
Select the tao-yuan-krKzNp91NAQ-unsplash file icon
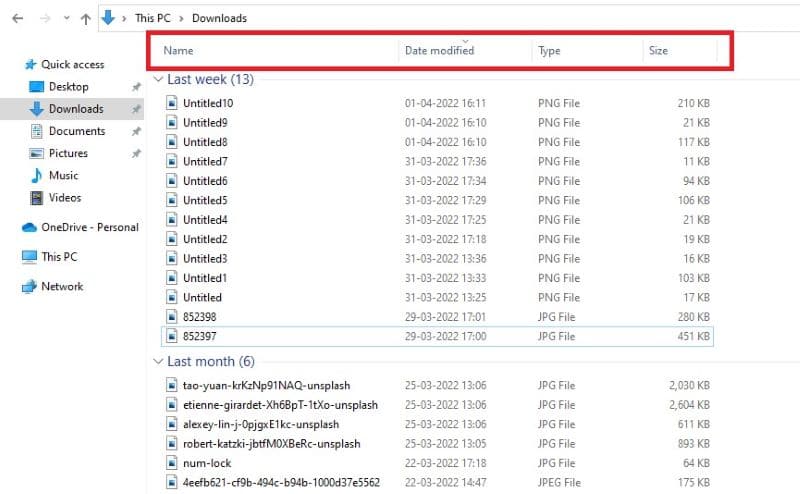click(172, 385)
